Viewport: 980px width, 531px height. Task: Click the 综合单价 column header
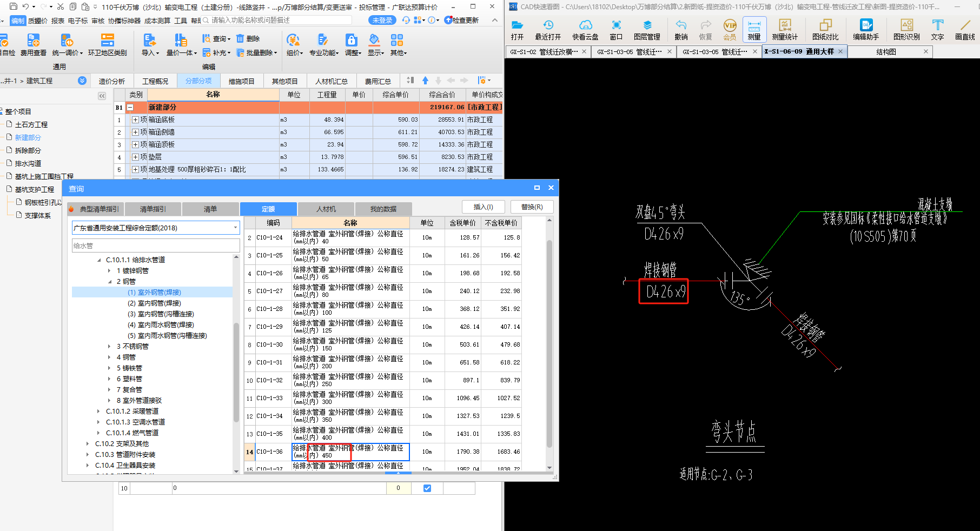pos(396,95)
